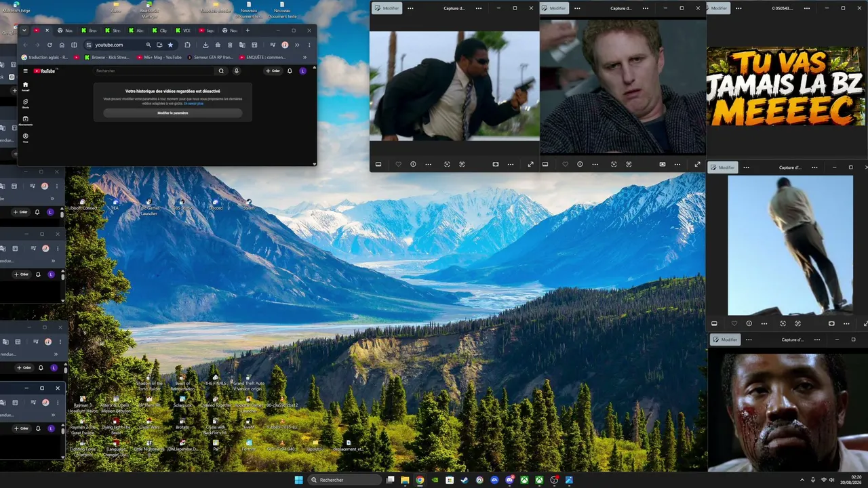
Task: Switch to the Kick 'Bro' Chrome tab
Action: (90, 30)
